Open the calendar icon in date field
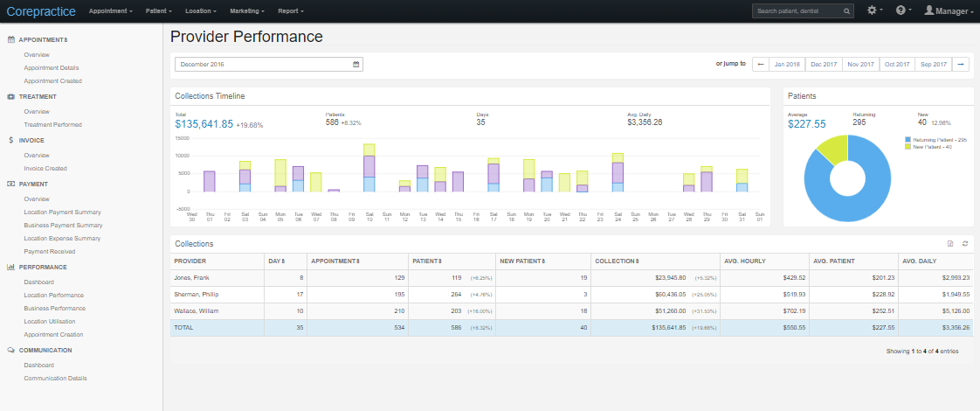Image resolution: width=980 pixels, height=411 pixels. tap(356, 65)
